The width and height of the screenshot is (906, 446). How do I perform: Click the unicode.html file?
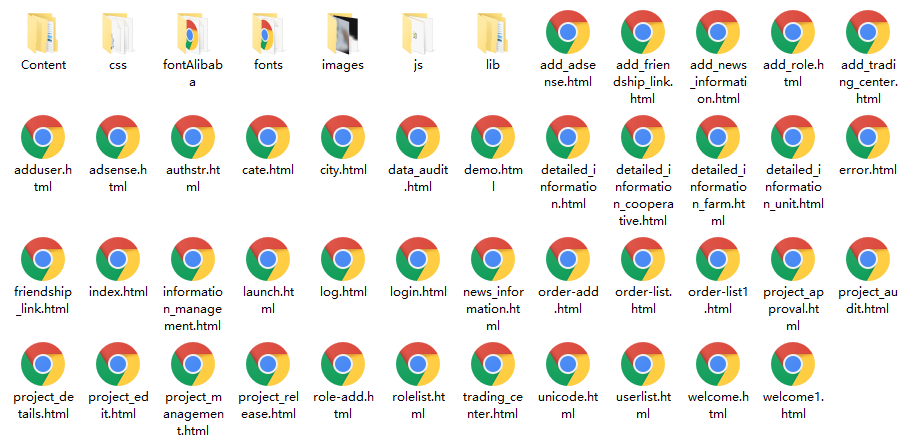(x=568, y=366)
